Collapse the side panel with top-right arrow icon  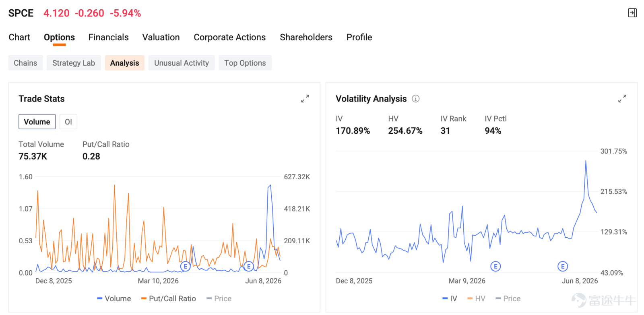coord(632,13)
